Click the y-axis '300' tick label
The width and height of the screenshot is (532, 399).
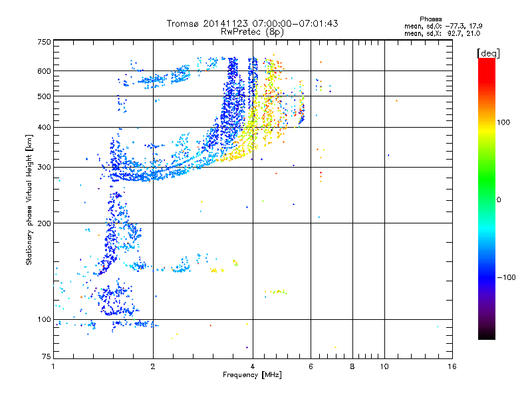click(x=44, y=167)
